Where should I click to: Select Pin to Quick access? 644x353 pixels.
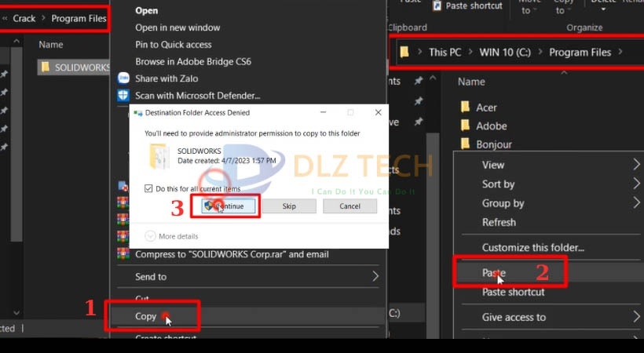tap(174, 45)
